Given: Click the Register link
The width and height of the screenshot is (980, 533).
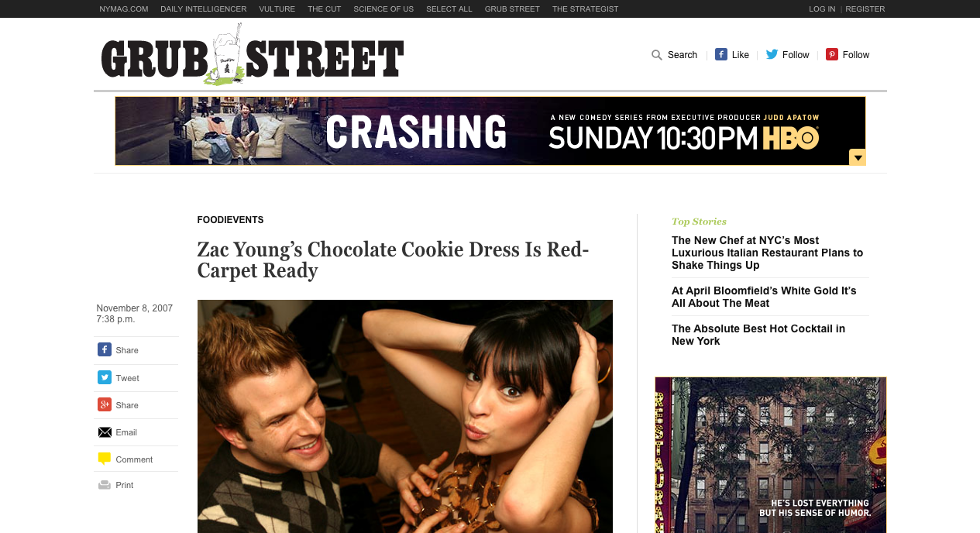Looking at the screenshot, I should pos(865,9).
